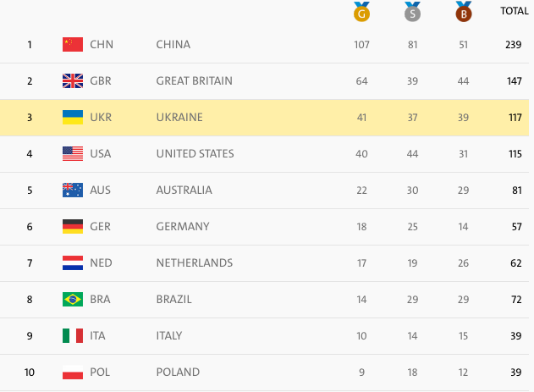This screenshot has width=534, height=392.
Task: Click the United States flag icon
Action: 73,153
